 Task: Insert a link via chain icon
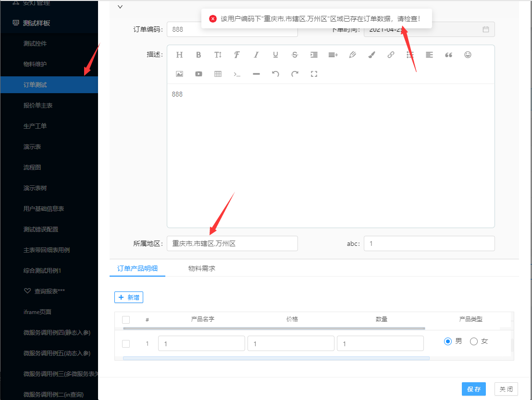tap(391, 55)
